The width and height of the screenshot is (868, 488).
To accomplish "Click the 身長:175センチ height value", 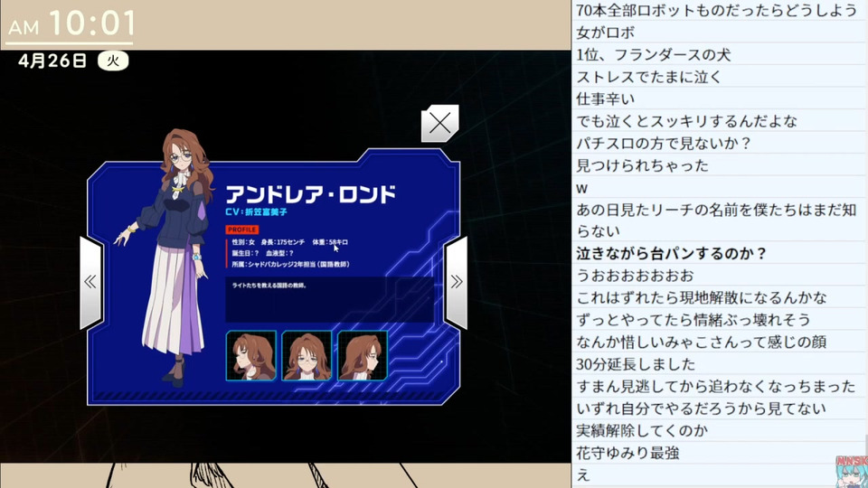I will (282, 242).
